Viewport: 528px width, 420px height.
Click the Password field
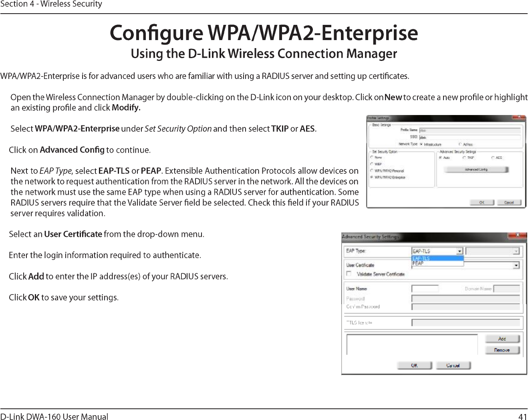tap(466, 299)
